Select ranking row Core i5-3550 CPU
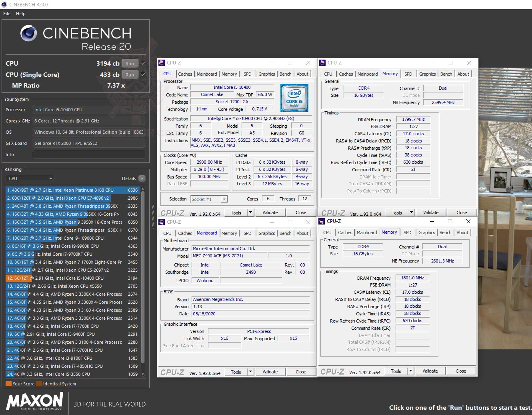532x415 pixels. (72, 374)
